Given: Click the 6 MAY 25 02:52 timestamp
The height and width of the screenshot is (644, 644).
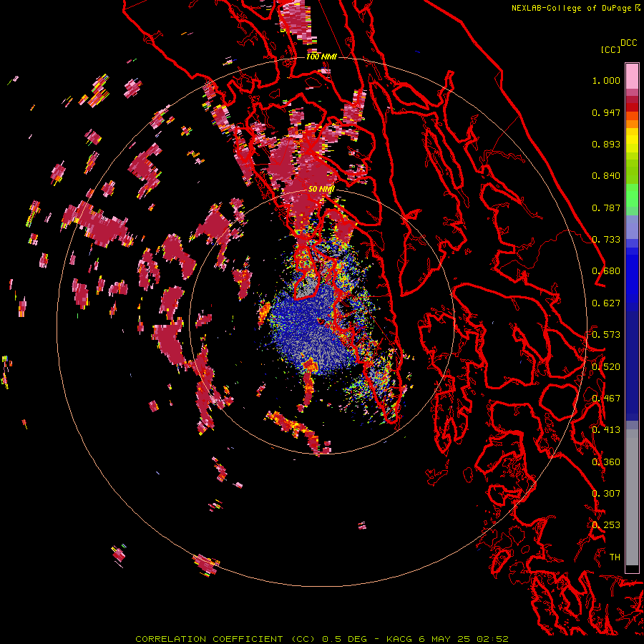Looking at the screenshot, I should pos(464,639).
